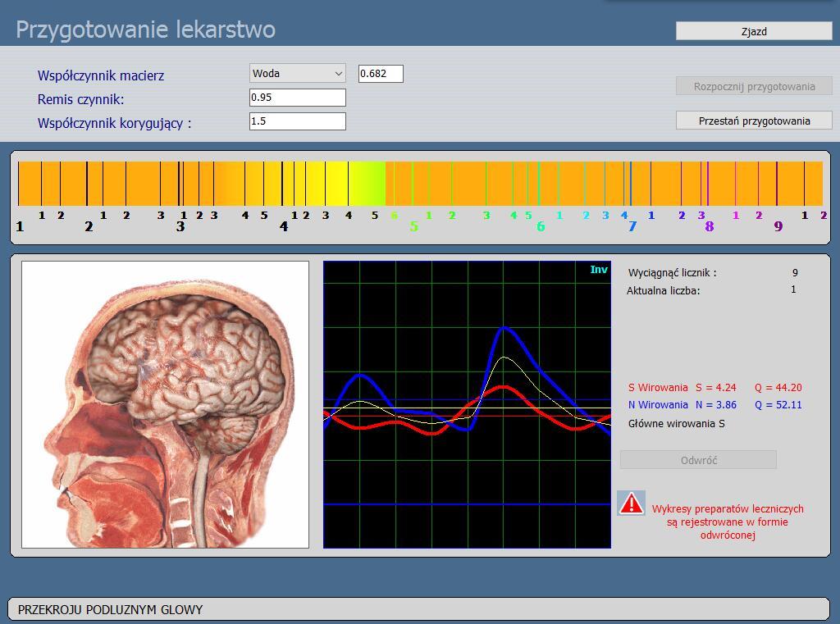The image size is (840, 624).
Task: Click the red warning text about wykresy
Action: click(x=728, y=522)
